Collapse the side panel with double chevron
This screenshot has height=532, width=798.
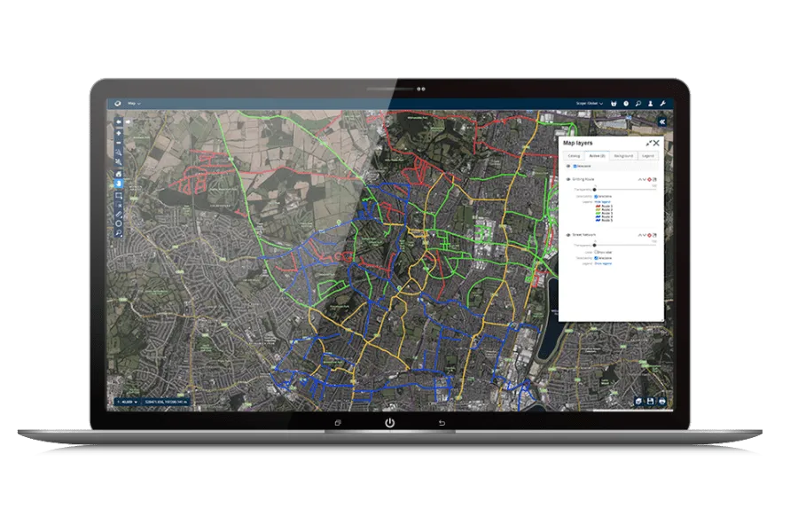click(662, 121)
